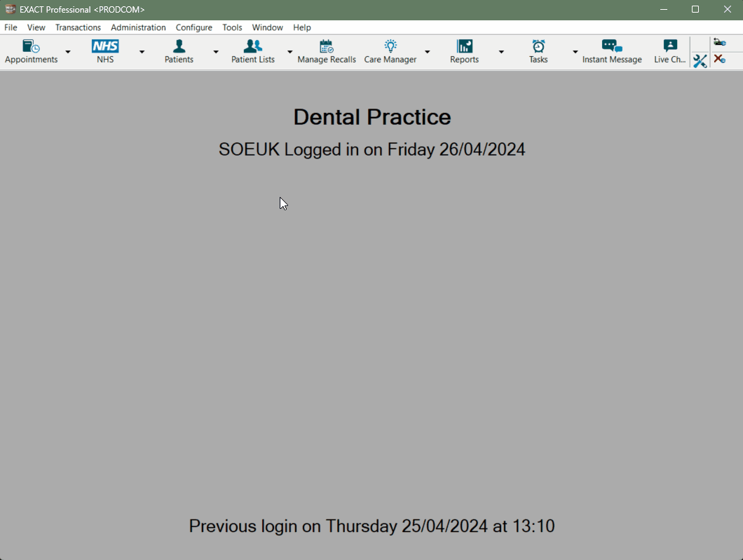Open the Care Manager tool

(390, 50)
